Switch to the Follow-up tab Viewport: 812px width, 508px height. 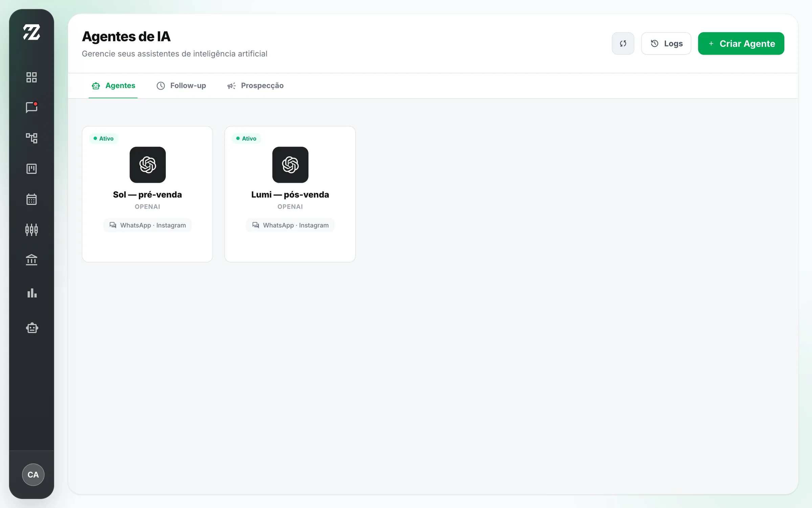coord(181,86)
